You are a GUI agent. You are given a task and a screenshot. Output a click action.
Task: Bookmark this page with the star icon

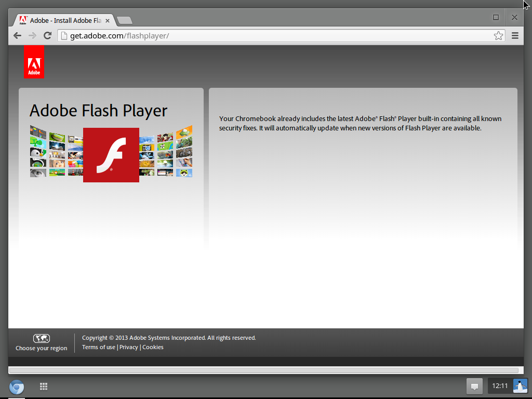click(x=498, y=35)
